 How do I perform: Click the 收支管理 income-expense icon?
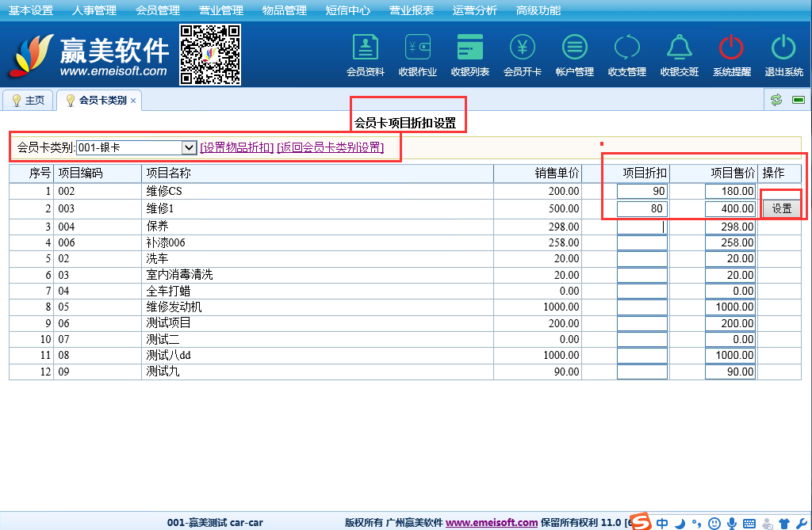pos(626,49)
